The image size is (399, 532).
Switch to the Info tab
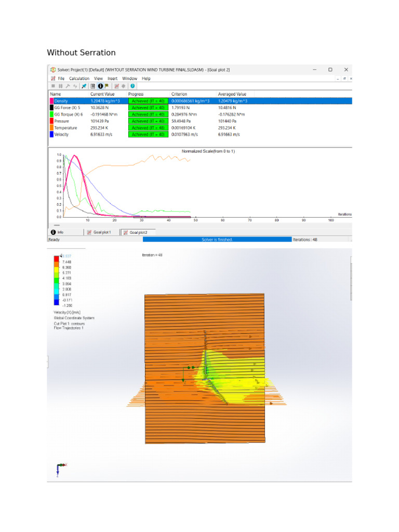pos(57,232)
